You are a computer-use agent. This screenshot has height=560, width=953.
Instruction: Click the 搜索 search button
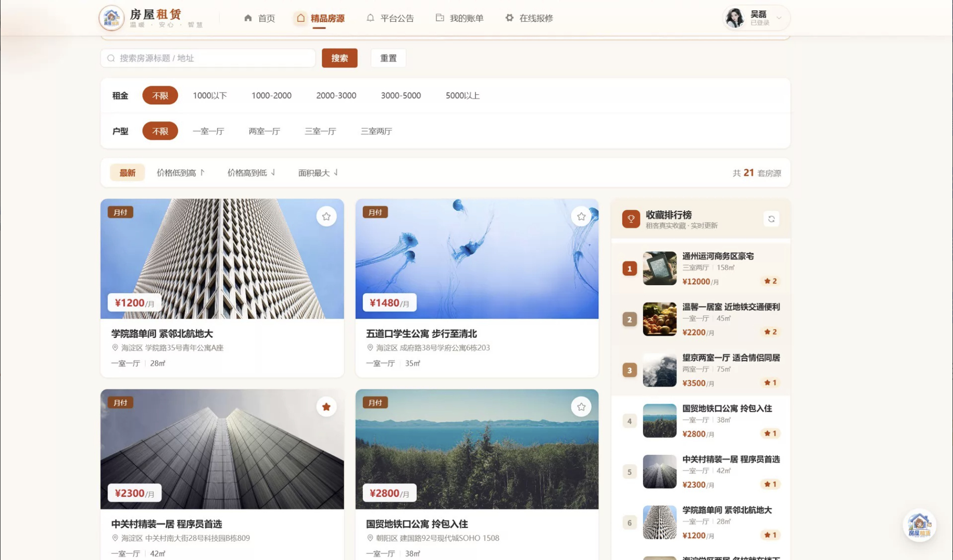coord(340,58)
